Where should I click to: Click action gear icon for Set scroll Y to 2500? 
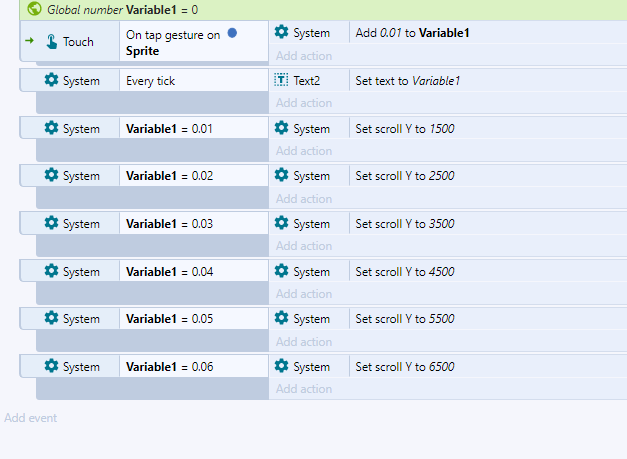pyautogui.click(x=282, y=175)
